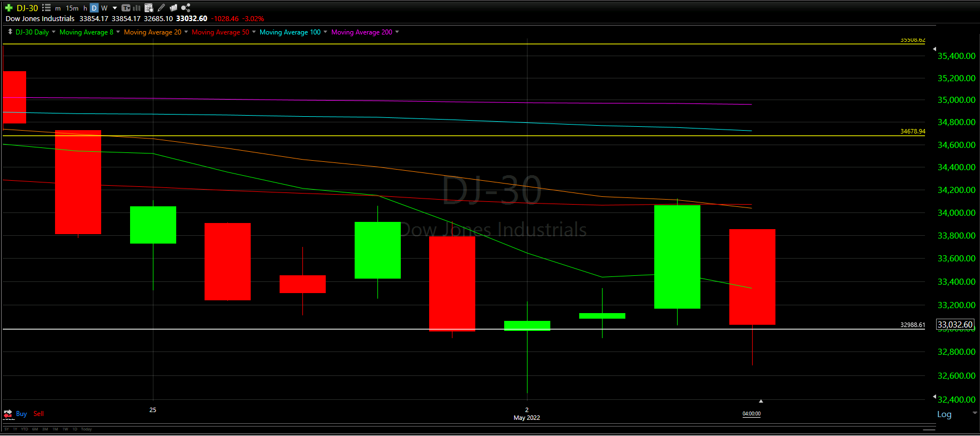Click the up-down arrows beside DJ-30 Daily
The width and height of the screenshot is (980, 436).
(9, 32)
